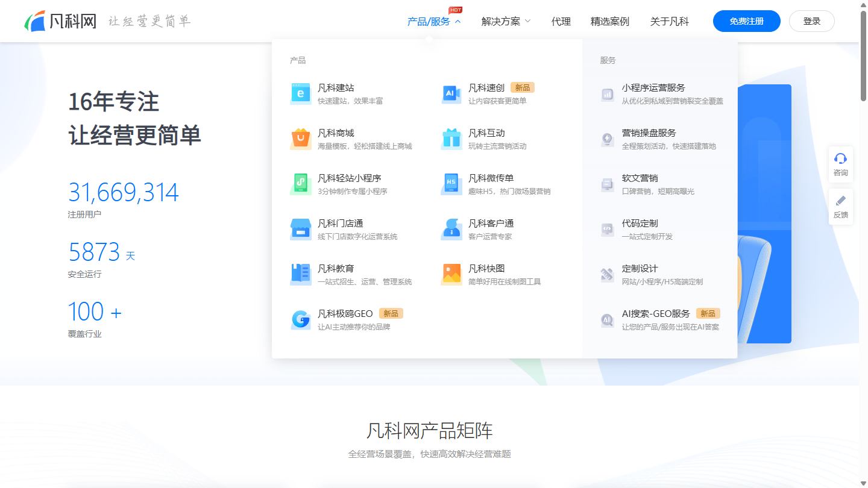868x488 pixels.
Task: Open the 凡科商城 link text
Action: tap(336, 133)
